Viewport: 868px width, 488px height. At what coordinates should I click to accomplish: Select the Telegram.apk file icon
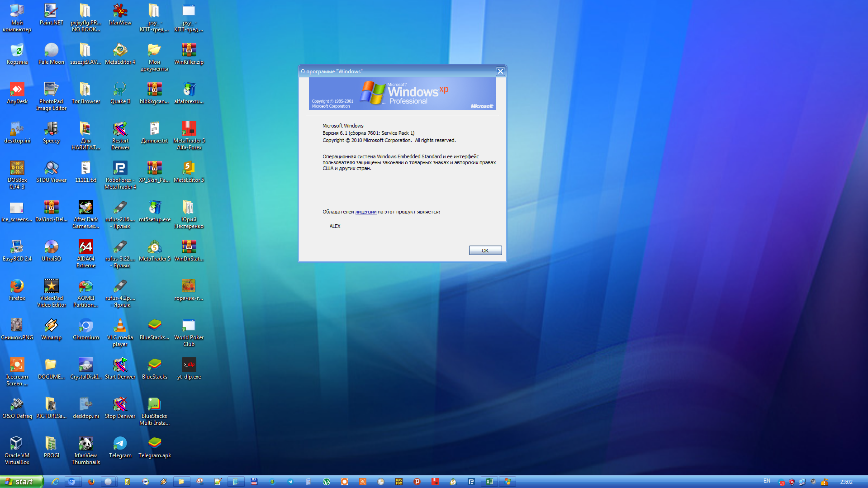tap(154, 448)
